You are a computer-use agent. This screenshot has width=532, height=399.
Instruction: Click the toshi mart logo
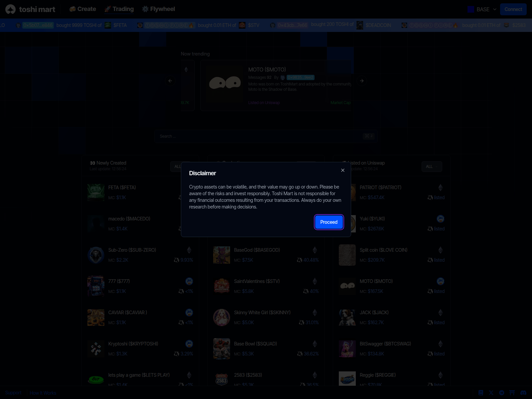[x=30, y=9]
